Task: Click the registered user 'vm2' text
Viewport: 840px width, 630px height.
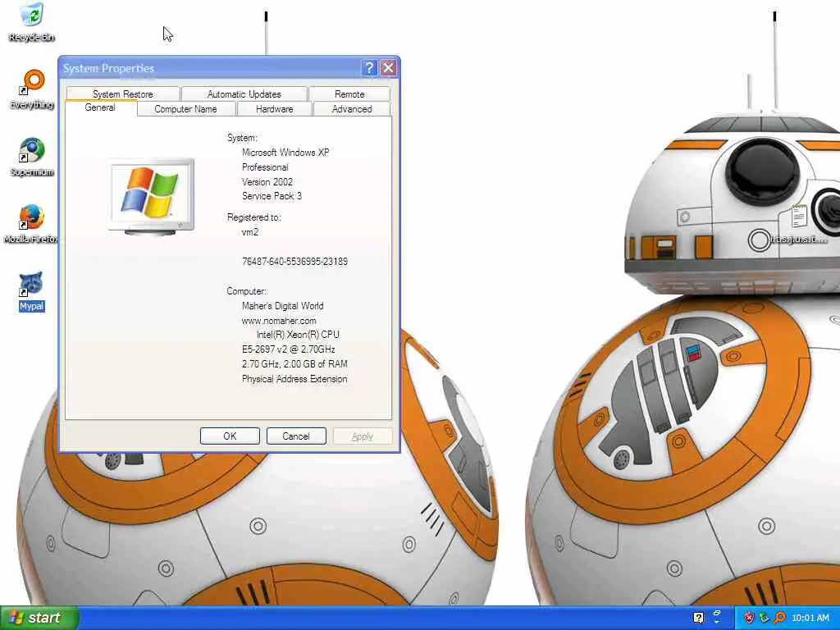Action: [x=250, y=232]
